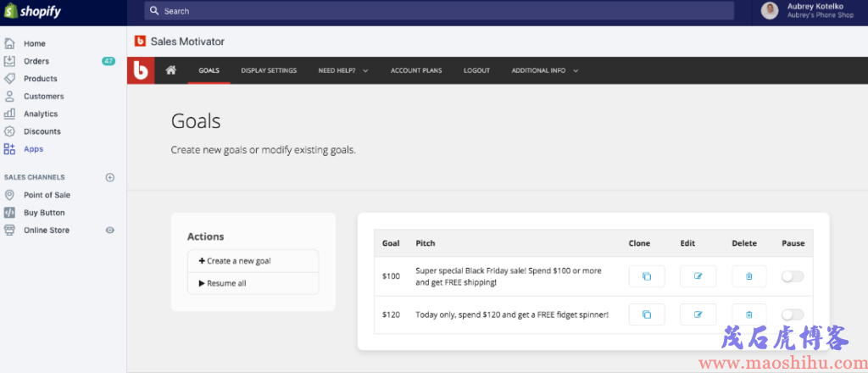868x373 pixels.
Task: Click the FREE fidget spinner pitch text
Action: point(512,315)
